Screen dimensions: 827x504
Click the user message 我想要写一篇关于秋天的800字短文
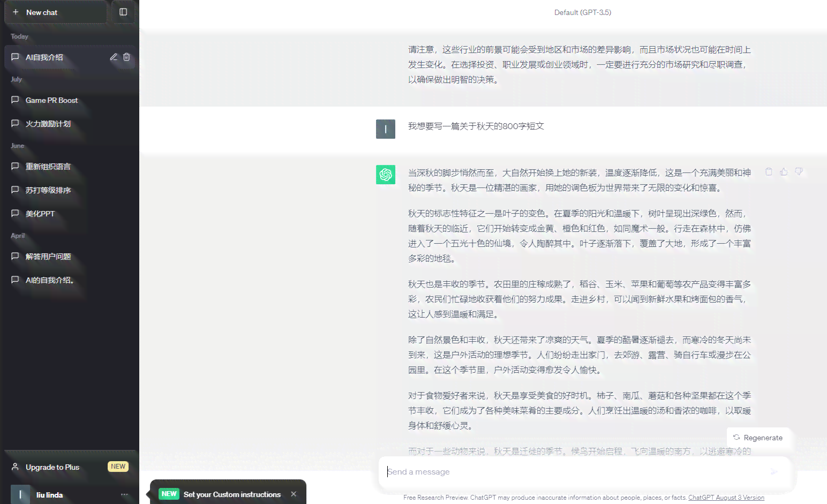pyautogui.click(x=476, y=126)
